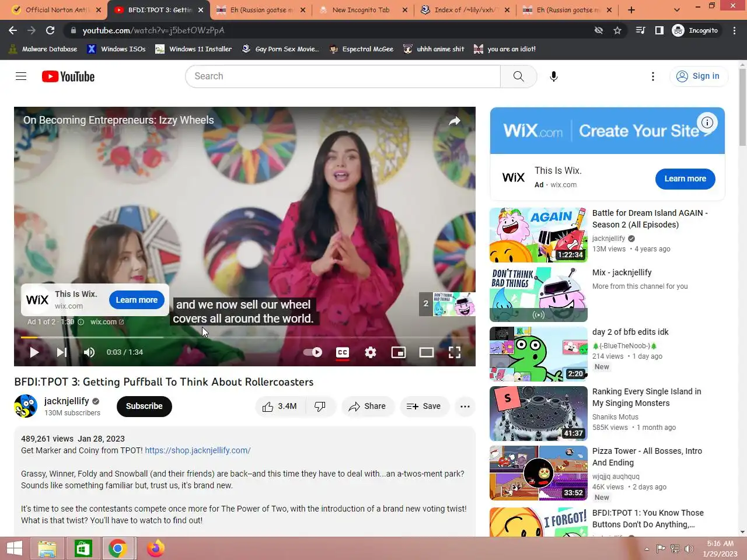The width and height of the screenshot is (747, 560).
Task: Open jacknjellify channel avatar
Action: click(x=26, y=407)
